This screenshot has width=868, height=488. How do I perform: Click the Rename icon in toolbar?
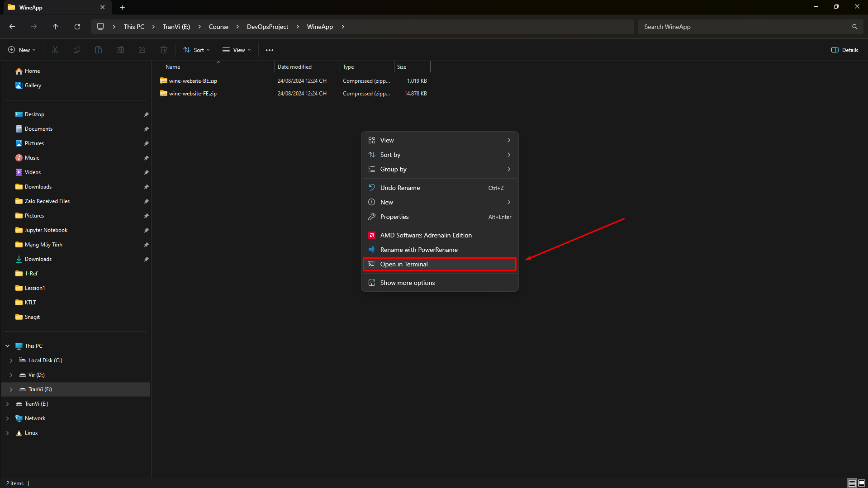click(120, 50)
